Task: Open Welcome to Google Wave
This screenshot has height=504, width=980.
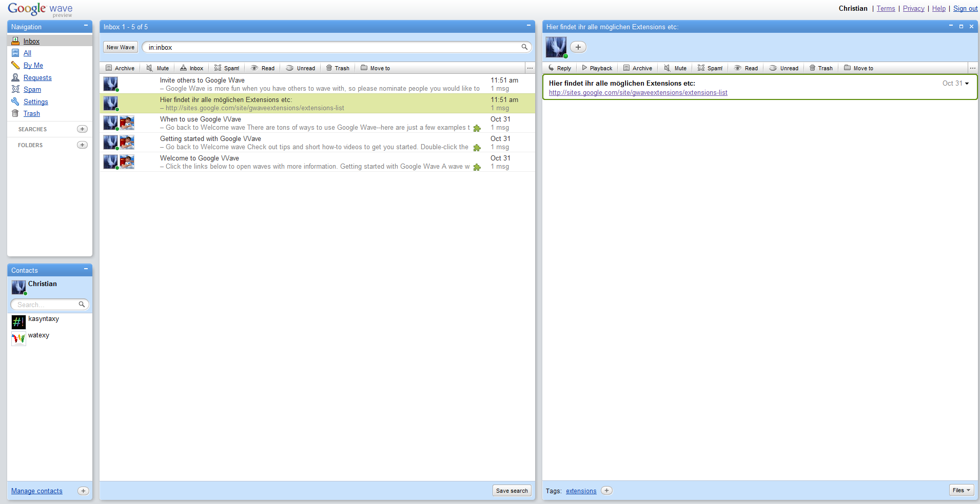Action: click(x=317, y=162)
